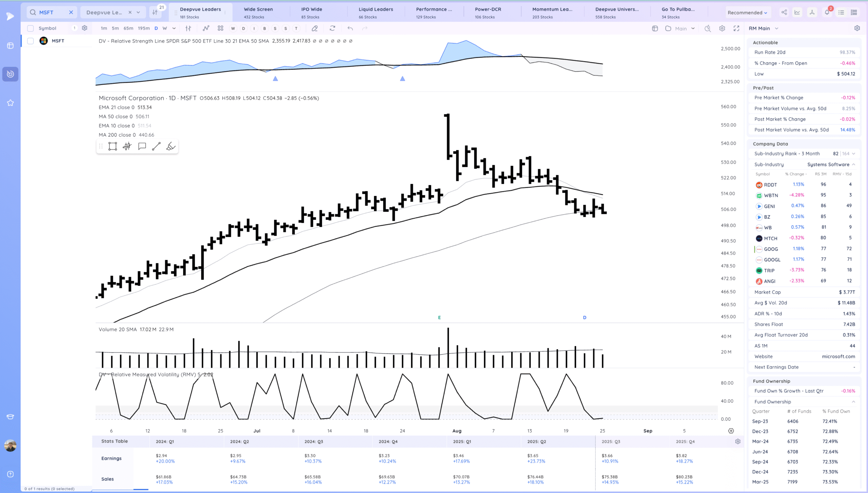Click the three-node network icon in top bar
The width and height of the screenshot is (868, 493).
coord(812,13)
